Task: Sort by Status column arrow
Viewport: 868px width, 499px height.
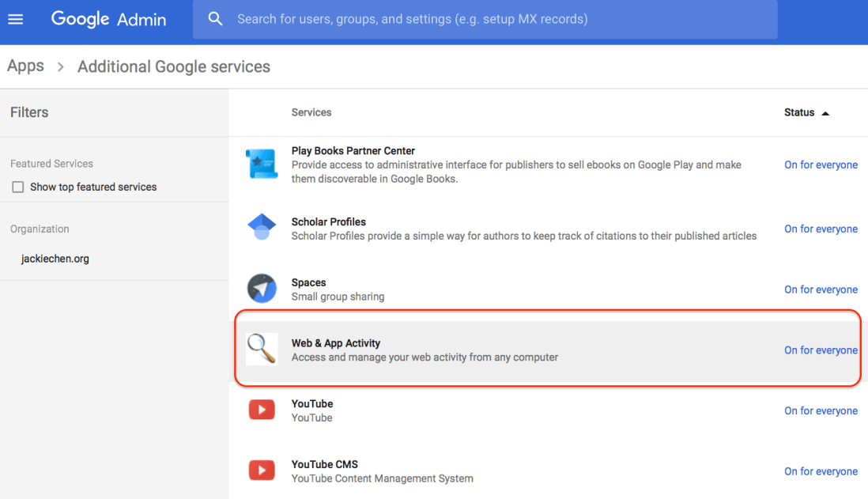Action: pyautogui.click(x=825, y=113)
